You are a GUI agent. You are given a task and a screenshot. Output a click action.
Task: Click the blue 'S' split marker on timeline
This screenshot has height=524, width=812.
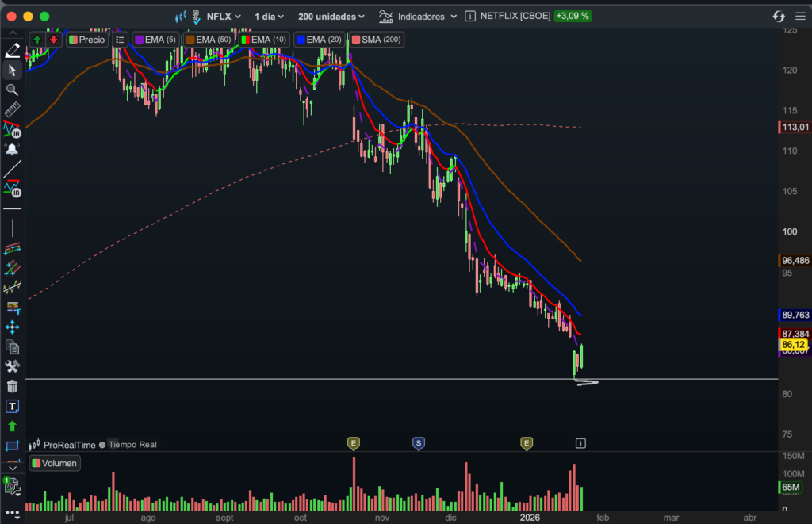tap(418, 443)
